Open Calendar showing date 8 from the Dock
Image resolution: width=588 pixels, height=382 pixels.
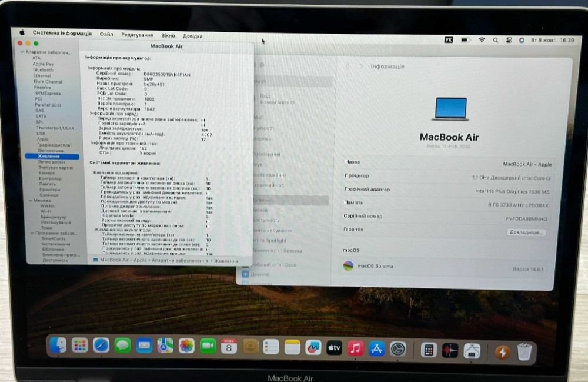(229, 346)
